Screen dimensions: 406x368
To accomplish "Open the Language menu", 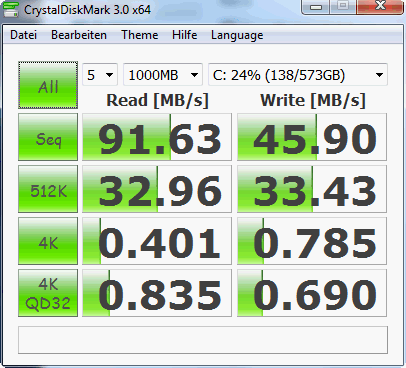I will tap(237, 35).
